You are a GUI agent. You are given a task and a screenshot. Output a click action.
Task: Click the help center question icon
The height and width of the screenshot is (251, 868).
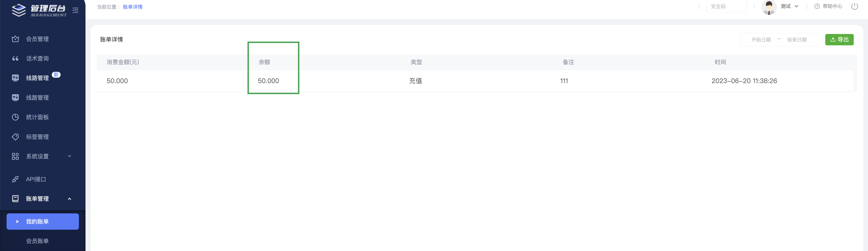[817, 6]
